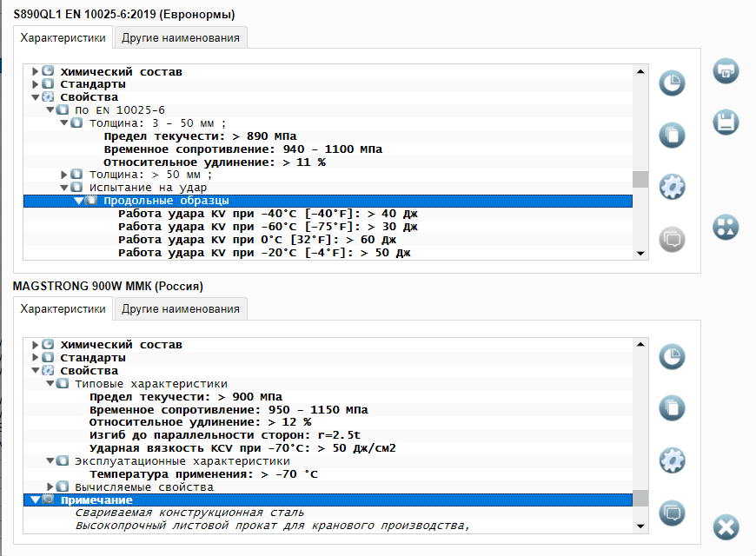The image size is (756, 556).
Task: Click copy icon in S890QL1 panel
Action: coord(672,135)
